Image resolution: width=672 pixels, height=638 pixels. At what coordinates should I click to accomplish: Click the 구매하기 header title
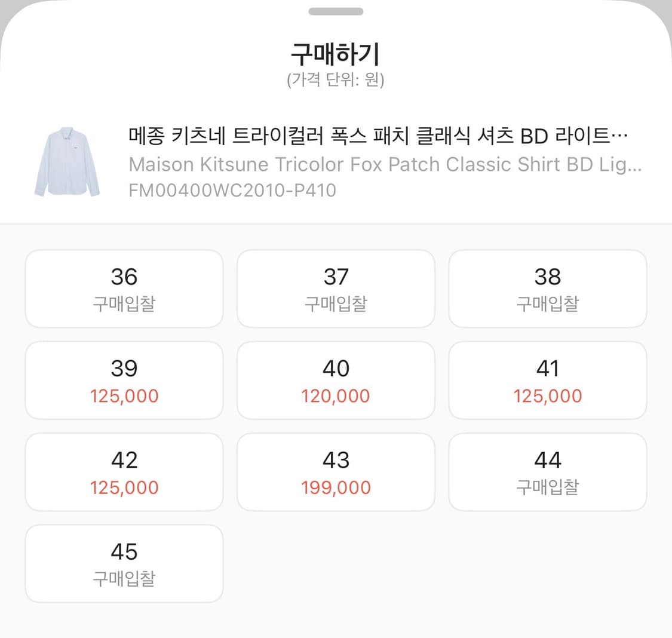(x=336, y=53)
